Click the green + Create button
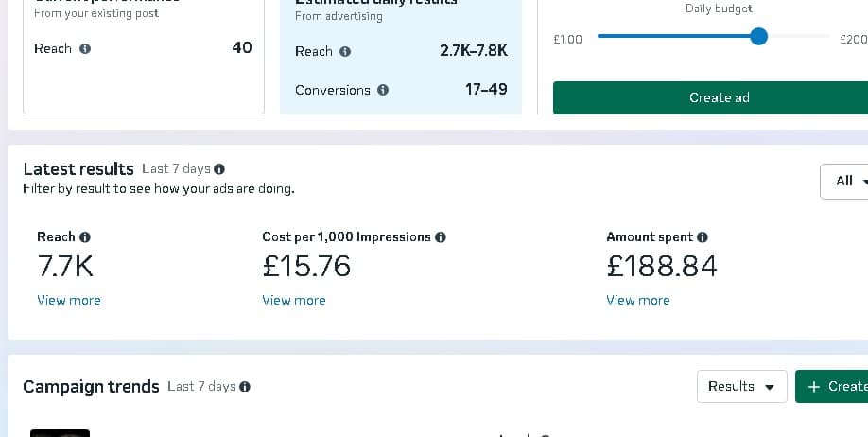The height and width of the screenshot is (437, 868). click(832, 386)
